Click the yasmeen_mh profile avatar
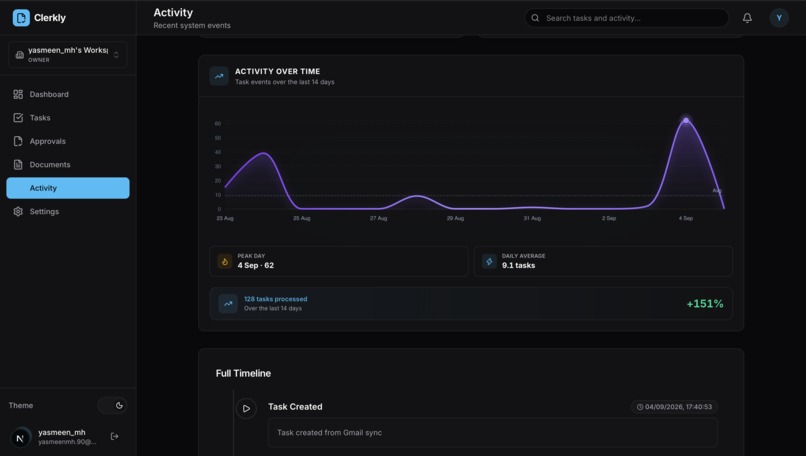This screenshot has width=806, height=456. pos(21,437)
